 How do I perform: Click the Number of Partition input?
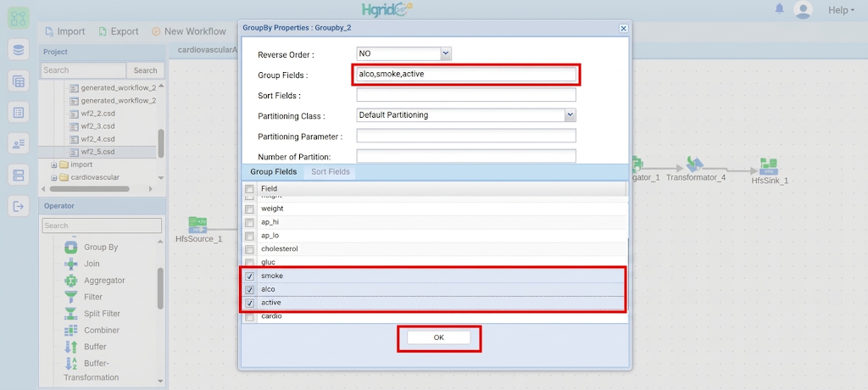point(466,156)
